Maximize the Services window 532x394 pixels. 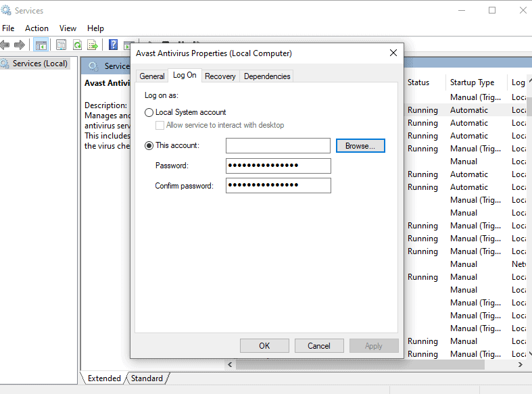coord(492,11)
